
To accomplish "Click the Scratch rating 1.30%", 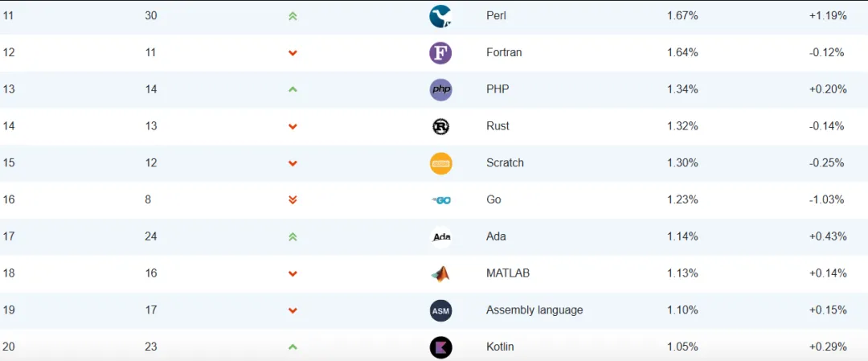I will (x=682, y=163).
